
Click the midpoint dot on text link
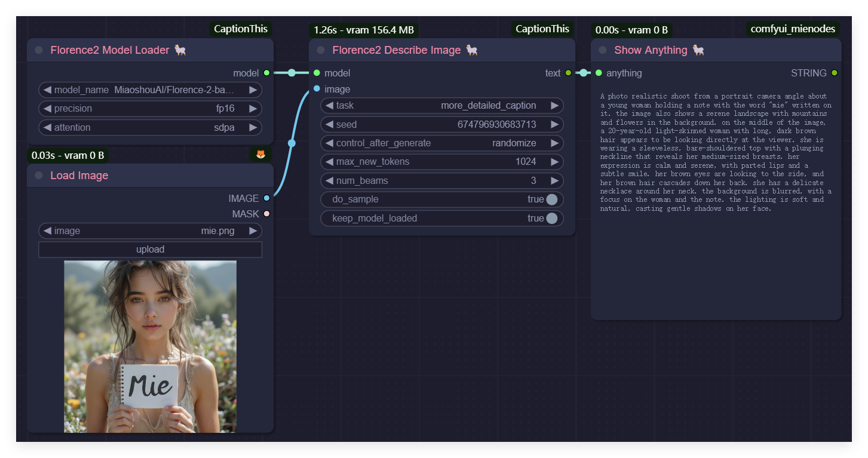click(x=584, y=73)
